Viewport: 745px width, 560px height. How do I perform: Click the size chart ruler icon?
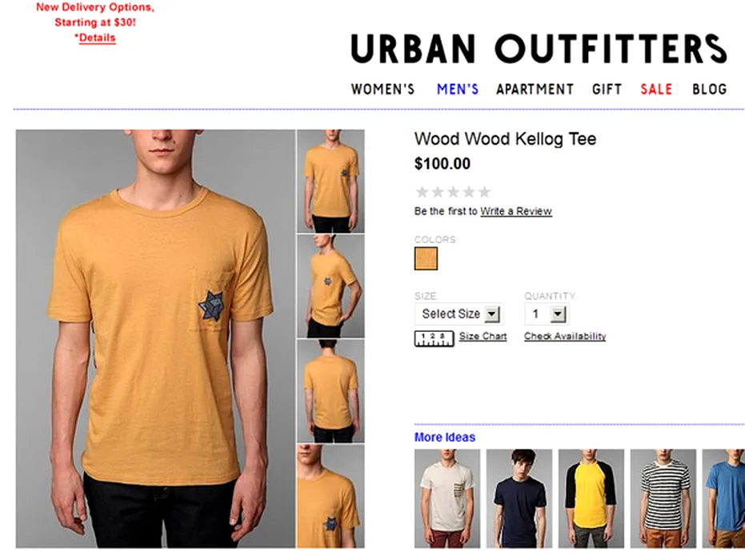(434, 338)
